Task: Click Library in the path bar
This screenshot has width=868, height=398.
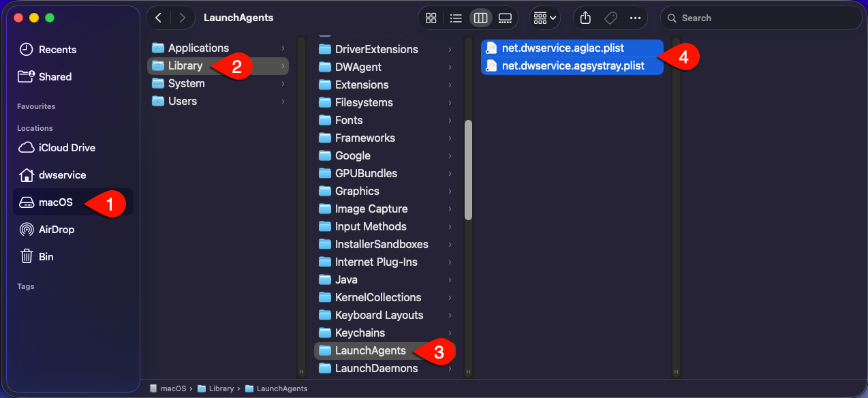Action: click(x=215, y=388)
